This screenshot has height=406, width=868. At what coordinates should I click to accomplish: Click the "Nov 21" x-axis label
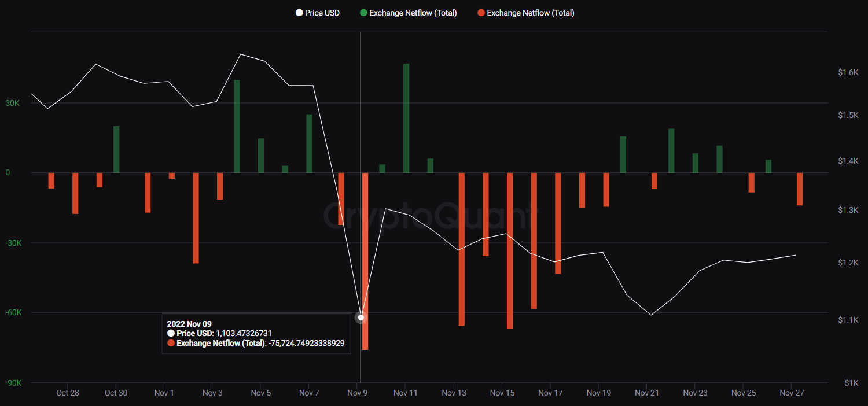pyautogui.click(x=647, y=393)
